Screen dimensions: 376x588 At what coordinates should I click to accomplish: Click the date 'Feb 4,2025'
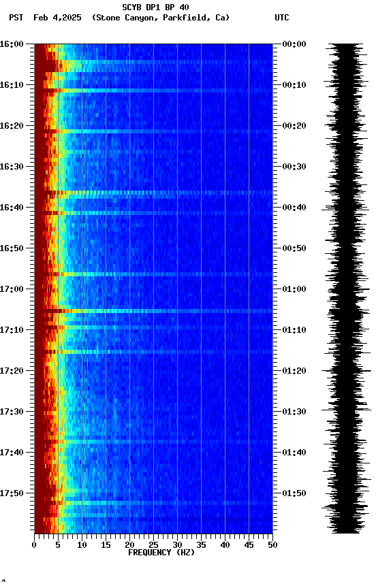(x=57, y=18)
